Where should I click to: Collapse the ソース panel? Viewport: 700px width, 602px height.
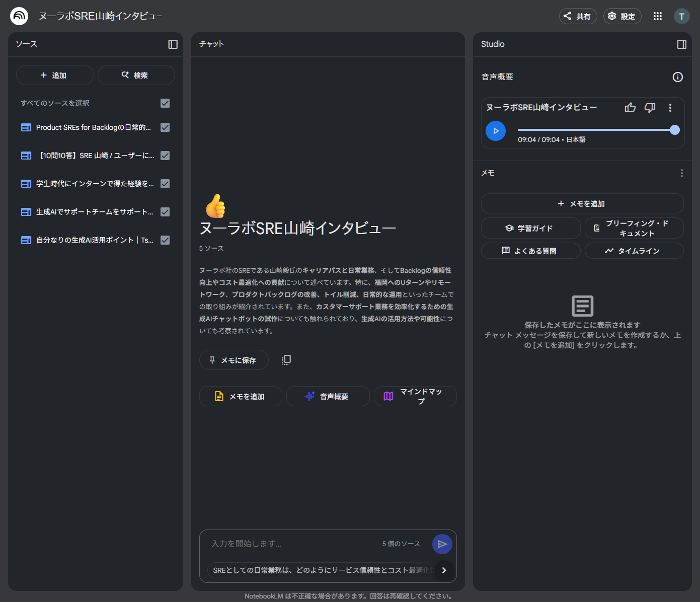pyautogui.click(x=173, y=44)
